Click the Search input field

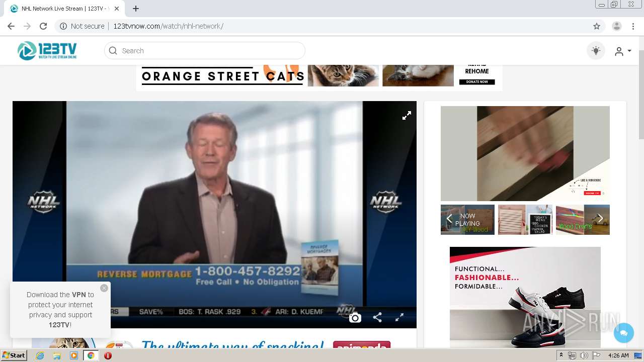coord(205,51)
